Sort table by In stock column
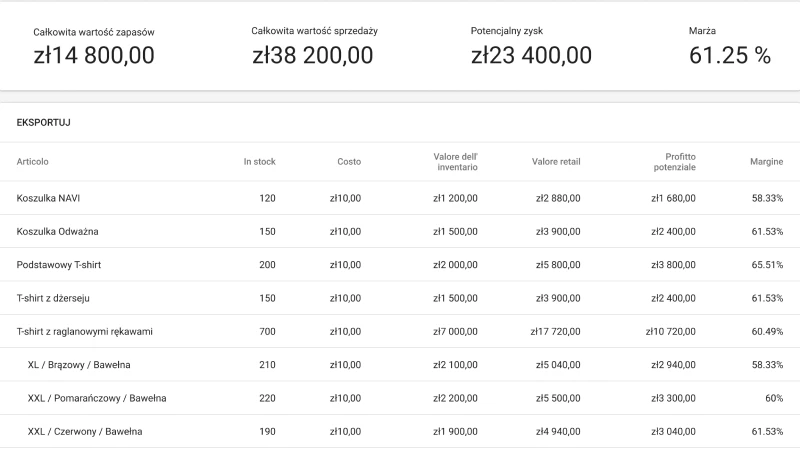800x450 pixels. tap(259, 162)
